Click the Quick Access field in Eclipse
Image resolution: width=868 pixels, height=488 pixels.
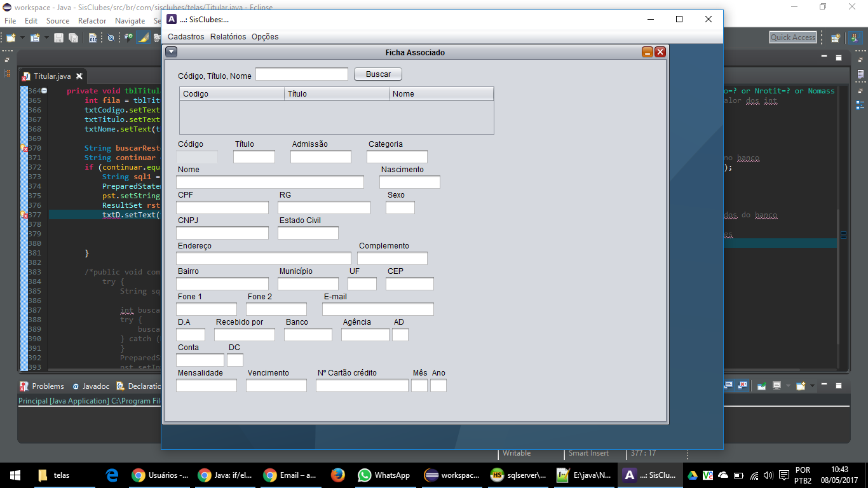click(792, 37)
